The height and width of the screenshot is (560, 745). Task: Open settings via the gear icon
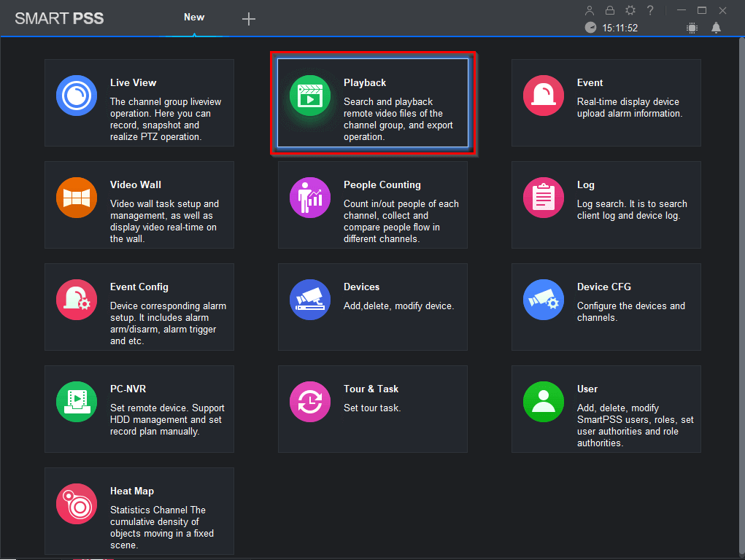pos(630,10)
